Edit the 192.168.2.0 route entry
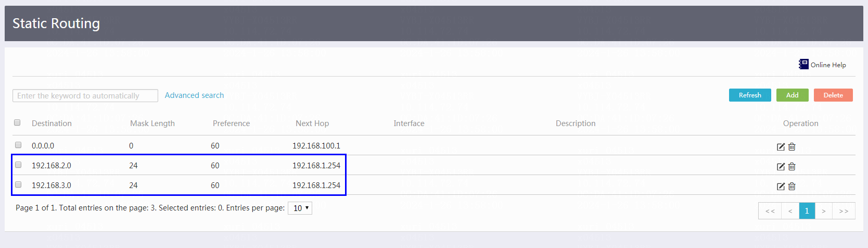The width and height of the screenshot is (868, 248). (x=781, y=167)
